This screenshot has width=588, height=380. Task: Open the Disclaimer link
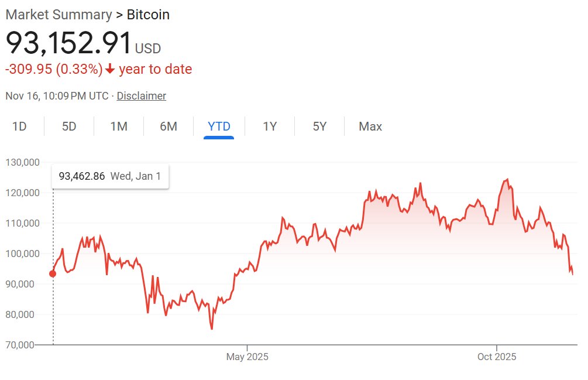click(x=141, y=96)
